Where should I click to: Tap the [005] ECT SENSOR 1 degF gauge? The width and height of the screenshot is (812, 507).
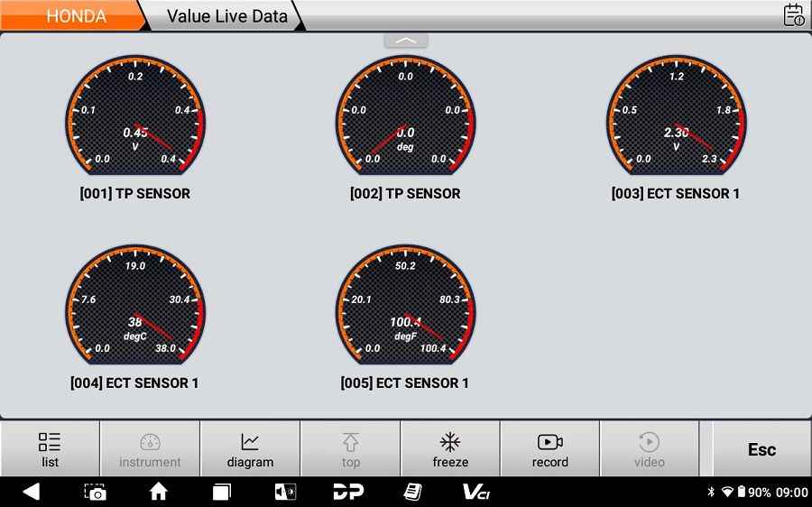pyautogui.click(x=405, y=311)
